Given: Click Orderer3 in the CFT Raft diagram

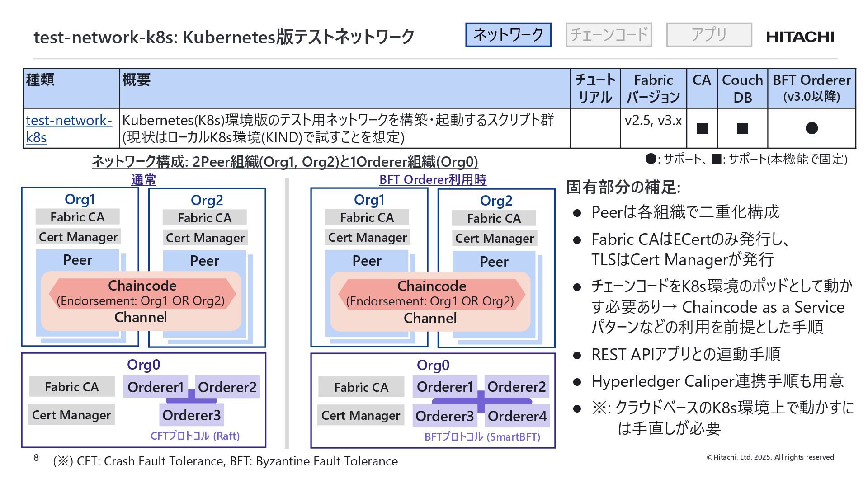Looking at the screenshot, I should (192, 415).
